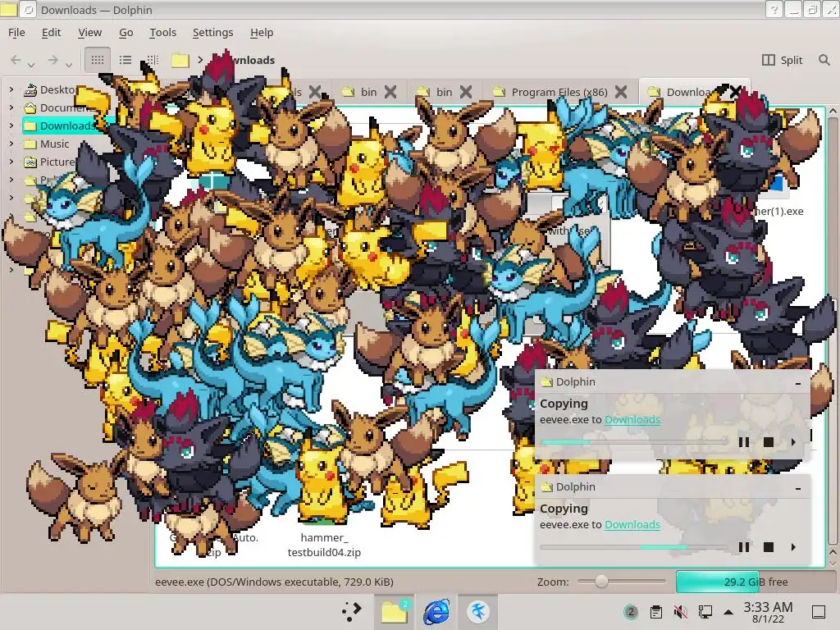Open the Go menu

126,32
